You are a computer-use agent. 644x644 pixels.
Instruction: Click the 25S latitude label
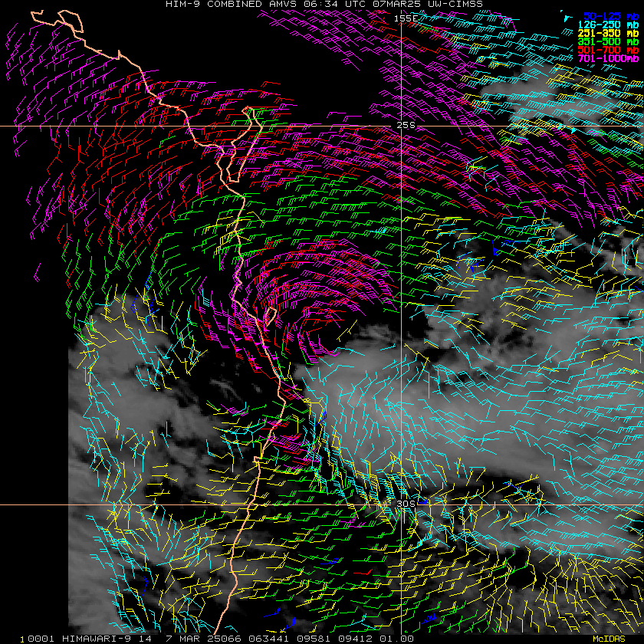coord(406,125)
